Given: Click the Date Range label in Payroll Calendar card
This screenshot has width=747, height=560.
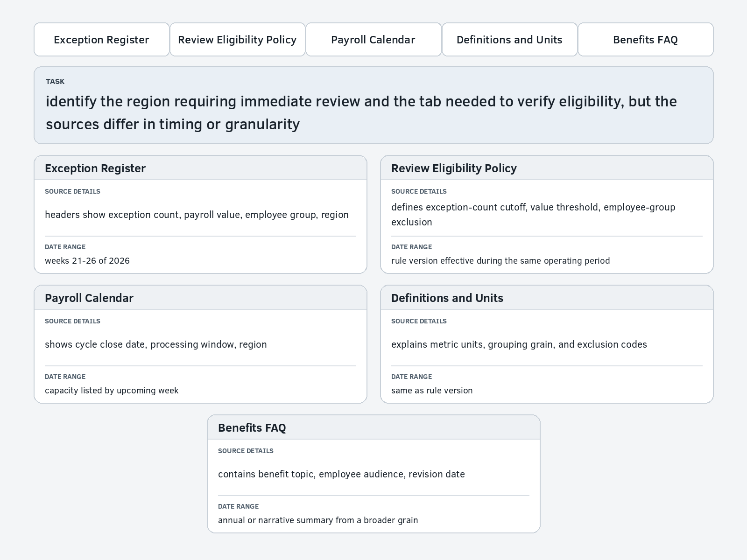Looking at the screenshot, I should click(65, 377).
